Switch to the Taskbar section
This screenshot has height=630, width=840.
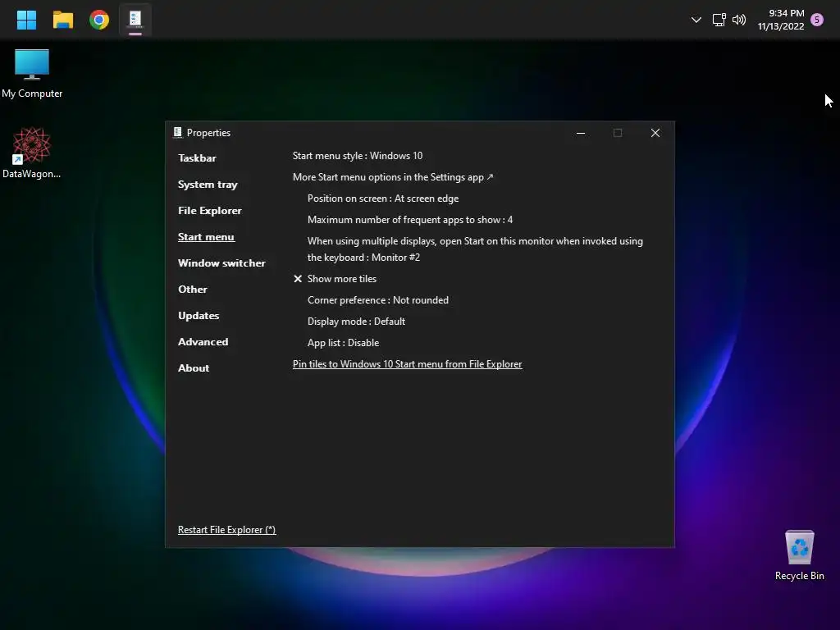click(x=197, y=158)
